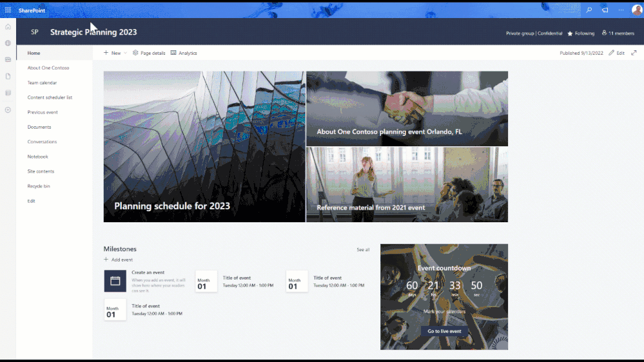644x362 pixels.
Task: Open page Analytics
Action: point(184,53)
